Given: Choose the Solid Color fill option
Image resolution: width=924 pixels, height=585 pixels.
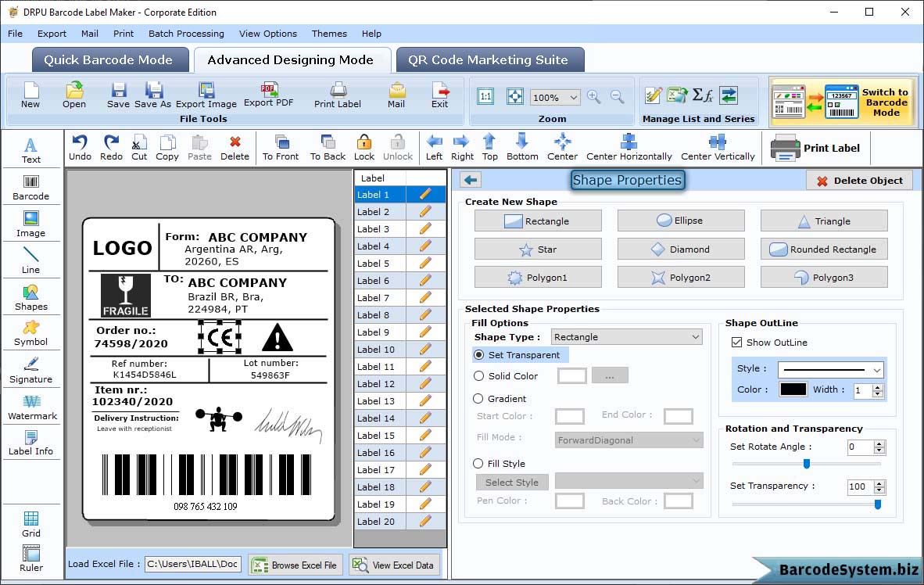Looking at the screenshot, I should [479, 376].
